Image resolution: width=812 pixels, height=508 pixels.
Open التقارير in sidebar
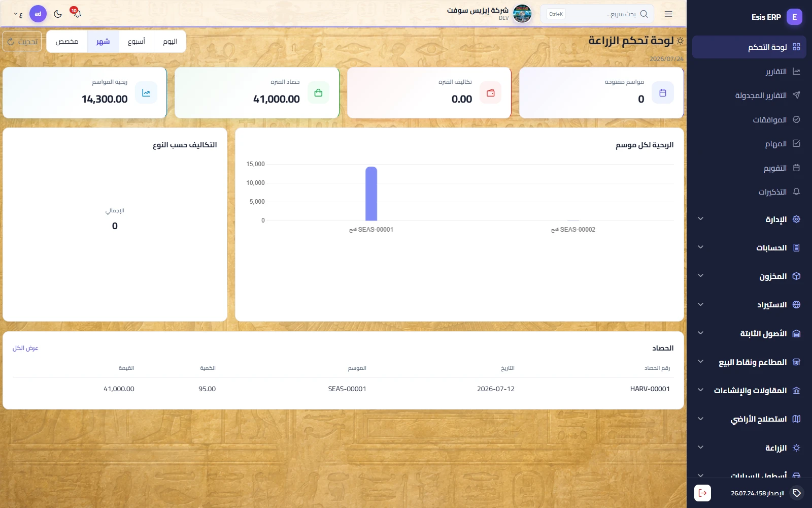pyautogui.click(x=749, y=72)
